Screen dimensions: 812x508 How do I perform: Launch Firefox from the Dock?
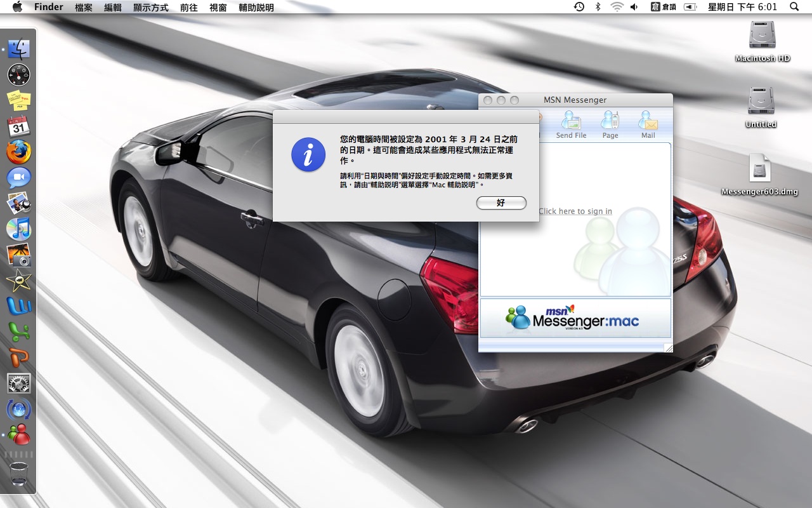tap(19, 152)
